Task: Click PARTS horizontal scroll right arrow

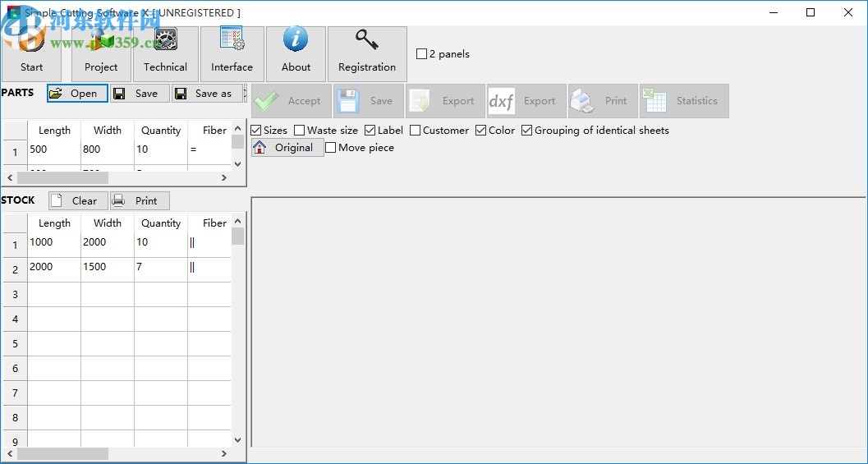Action: [223, 177]
